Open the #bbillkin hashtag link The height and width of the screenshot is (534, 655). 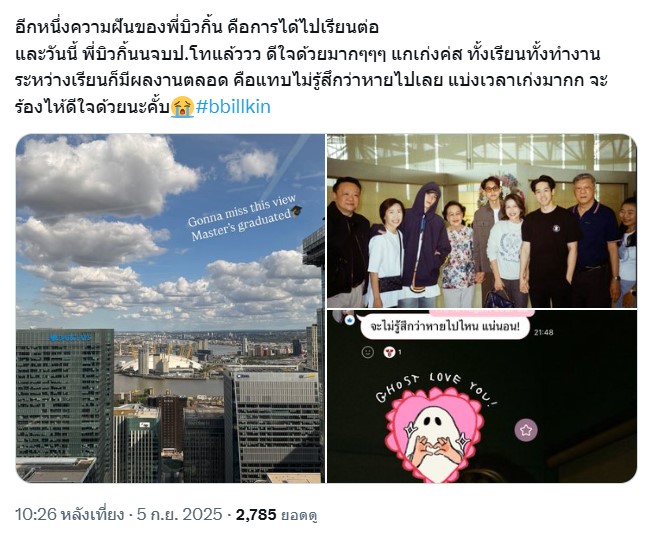pyautogui.click(x=233, y=107)
